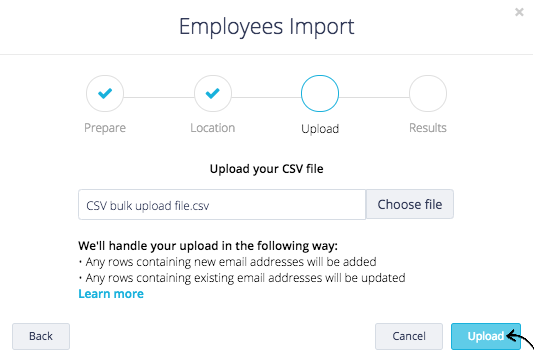Select the Results step circle
The height and width of the screenshot is (363, 534).
(x=428, y=93)
